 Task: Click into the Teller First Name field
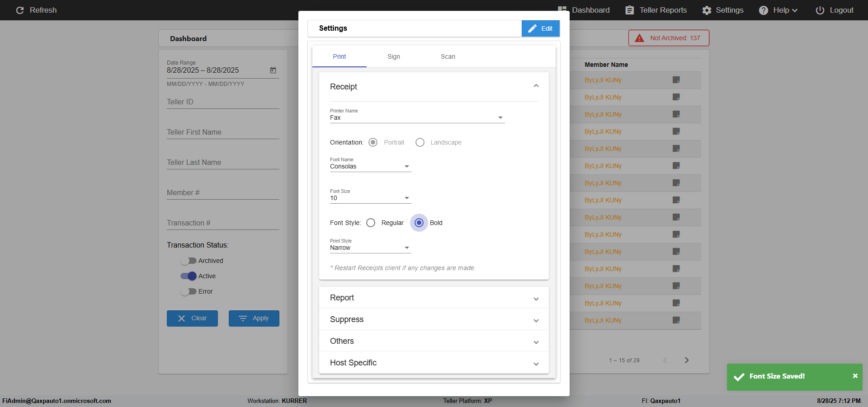click(223, 132)
